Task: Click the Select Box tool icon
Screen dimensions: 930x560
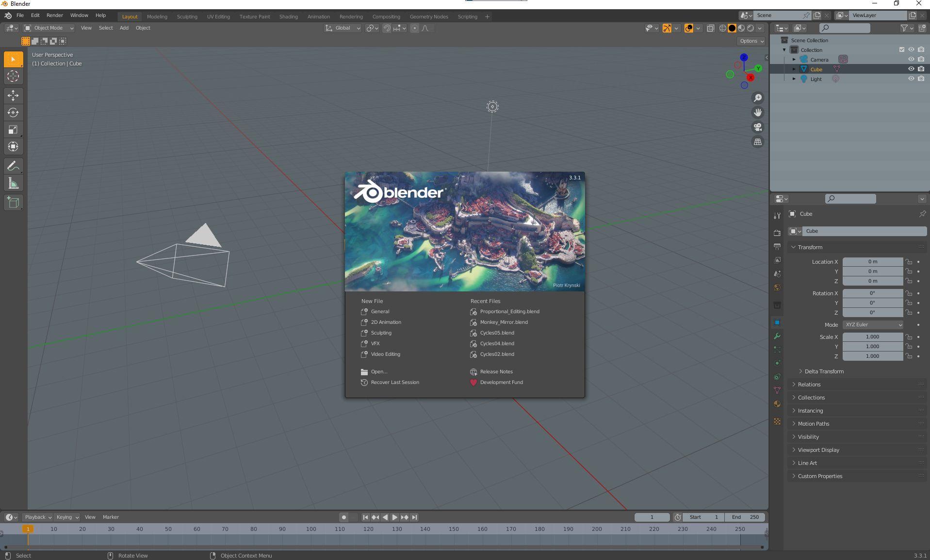Action: [13, 59]
